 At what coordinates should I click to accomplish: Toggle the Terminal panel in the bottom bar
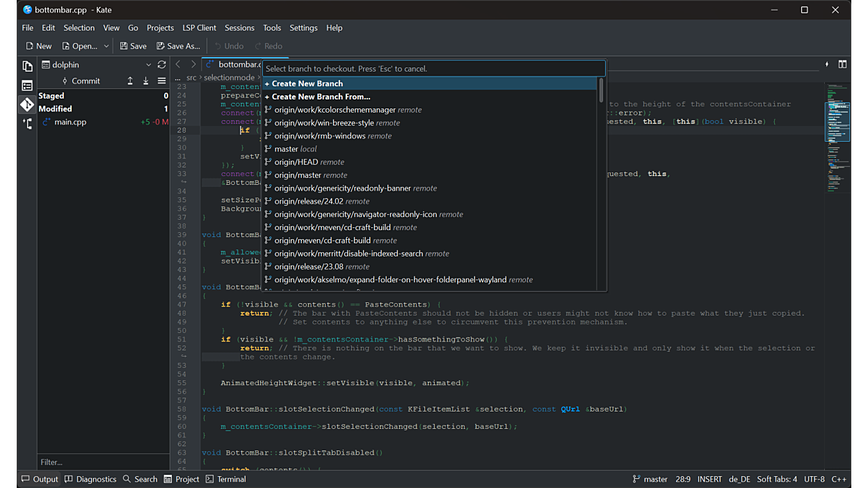click(226, 479)
